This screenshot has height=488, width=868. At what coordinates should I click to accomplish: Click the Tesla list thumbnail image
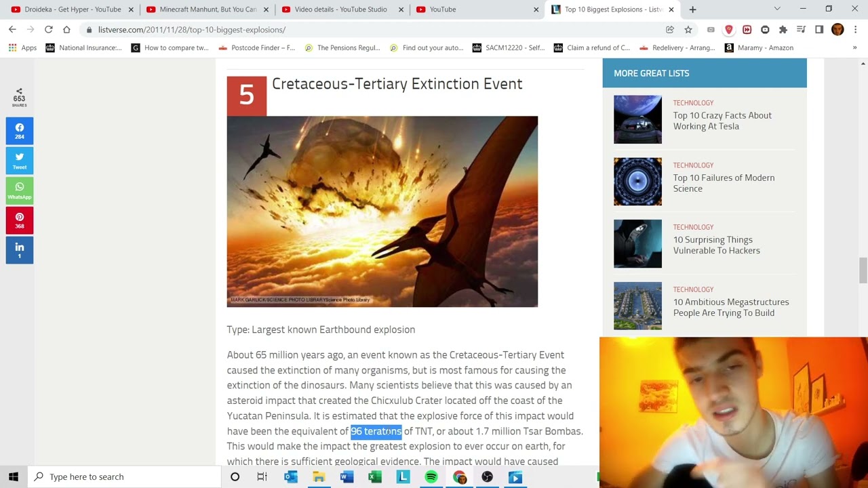(637, 119)
